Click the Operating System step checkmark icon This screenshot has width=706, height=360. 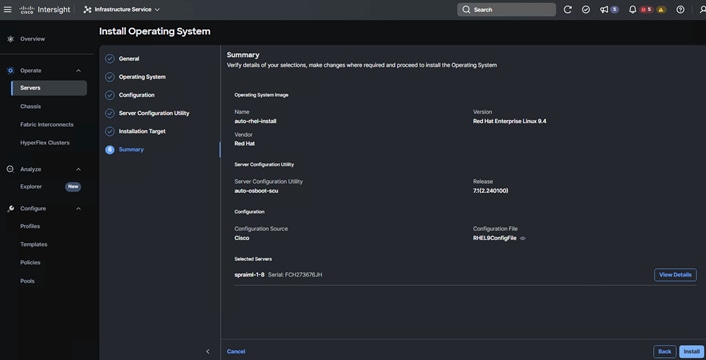(x=109, y=77)
